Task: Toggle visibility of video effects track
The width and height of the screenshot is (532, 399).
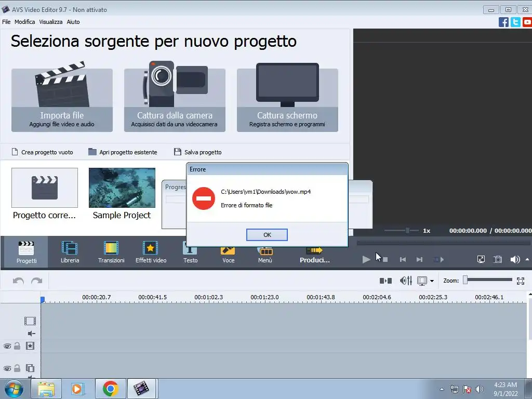Action: coord(7,346)
